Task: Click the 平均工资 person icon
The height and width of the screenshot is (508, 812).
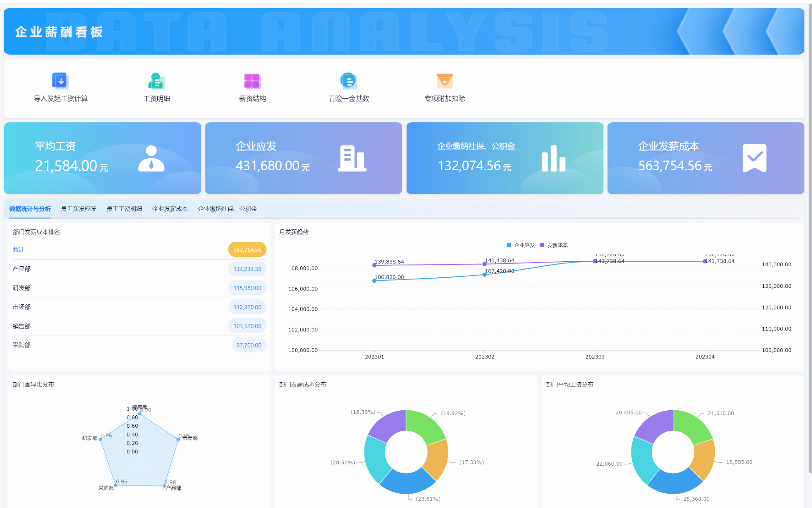Action: (x=151, y=158)
